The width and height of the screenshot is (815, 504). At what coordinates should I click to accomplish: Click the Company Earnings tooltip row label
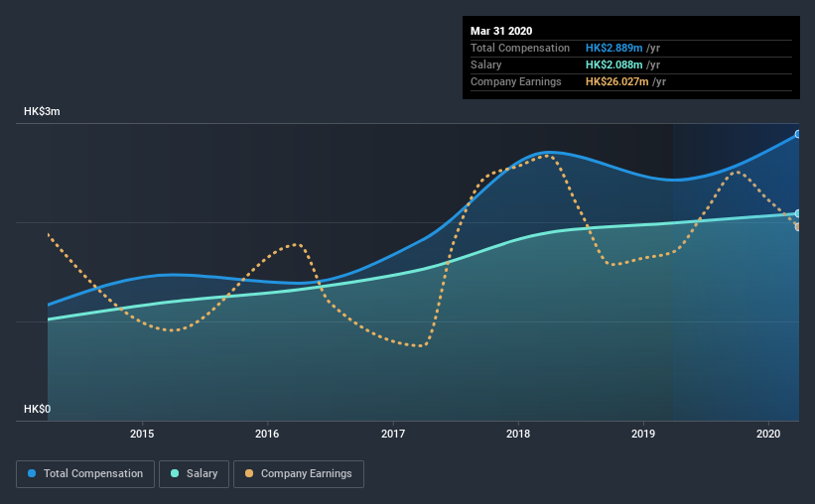(x=515, y=81)
